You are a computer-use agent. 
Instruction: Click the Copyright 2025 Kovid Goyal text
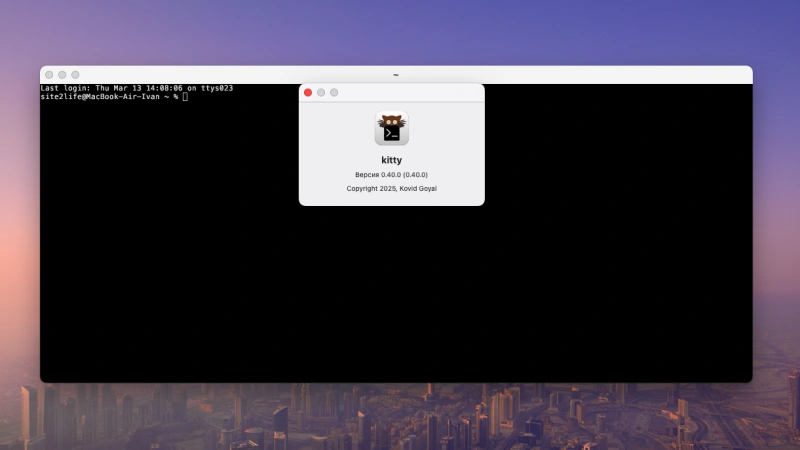coord(391,188)
